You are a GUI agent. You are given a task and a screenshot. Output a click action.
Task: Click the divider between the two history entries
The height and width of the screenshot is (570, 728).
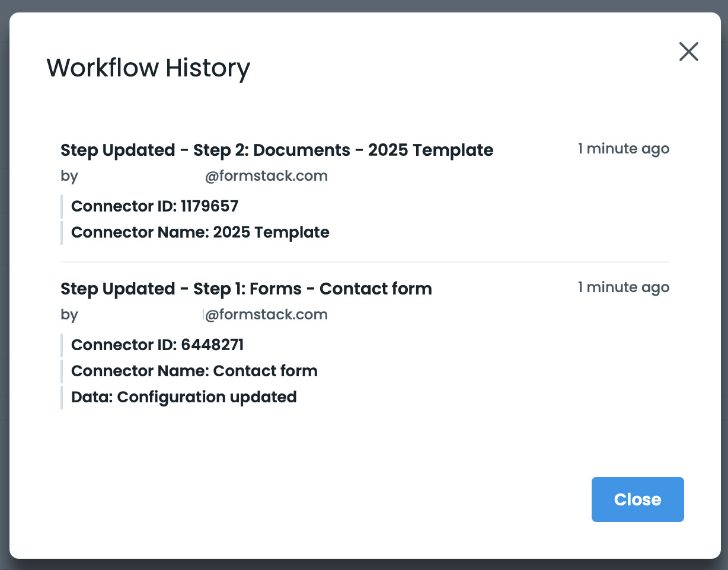(365, 261)
